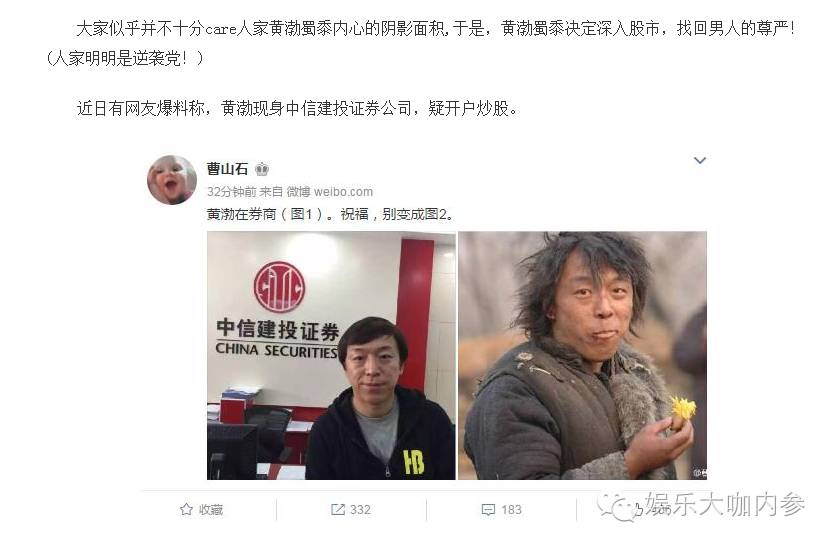Click the star icon next to 收藏
Image resolution: width=833 pixels, height=546 pixels.
pyautogui.click(x=186, y=510)
